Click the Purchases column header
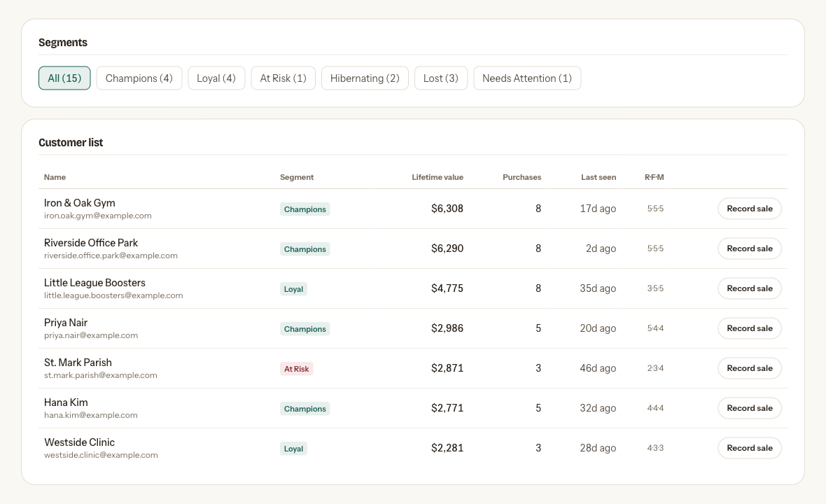Image resolution: width=826 pixels, height=504 pixels. coord(521,178)
